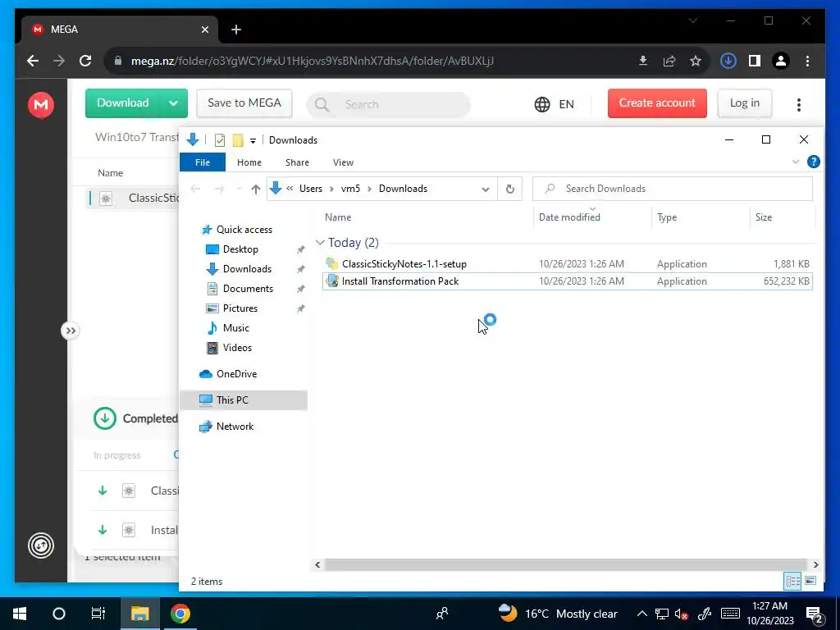
Task: Open the EN language selector
Action: pyautogui.click(x=554, y=104)
